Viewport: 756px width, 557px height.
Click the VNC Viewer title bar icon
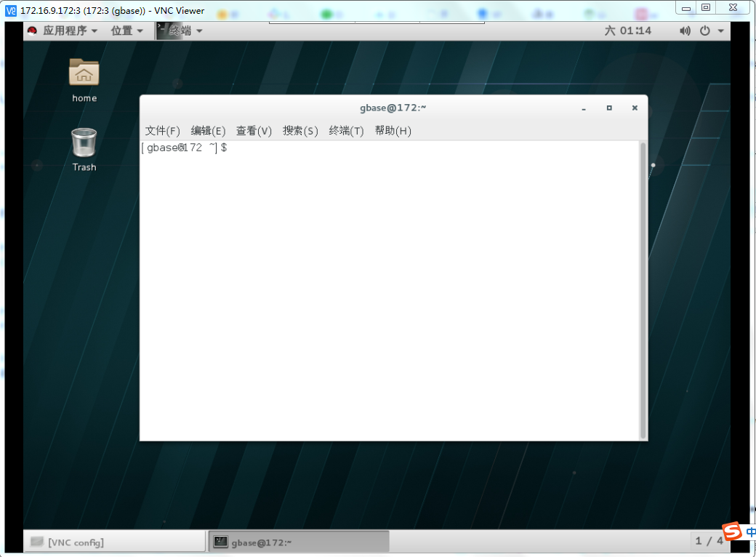tap(11, 11)
